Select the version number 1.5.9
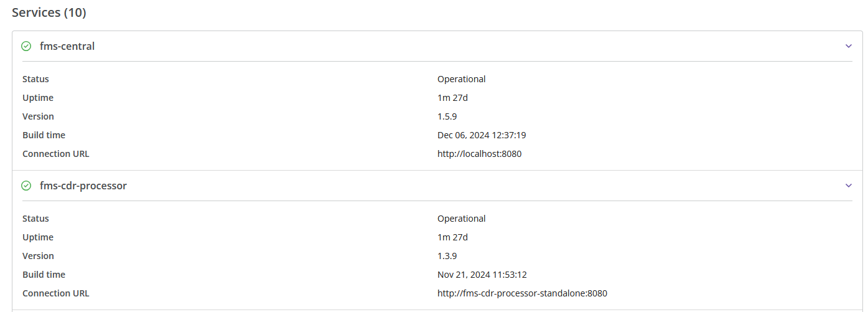Screen dimensions: 868x312 tap(449, 116)
